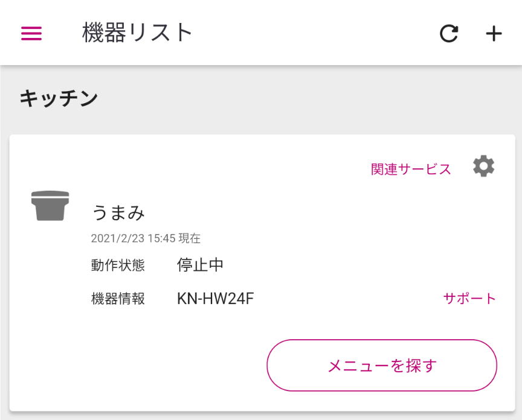The height and width of the screenshot is (420, 522).
Task: Add a new device with plus icon
Action: 494,34
